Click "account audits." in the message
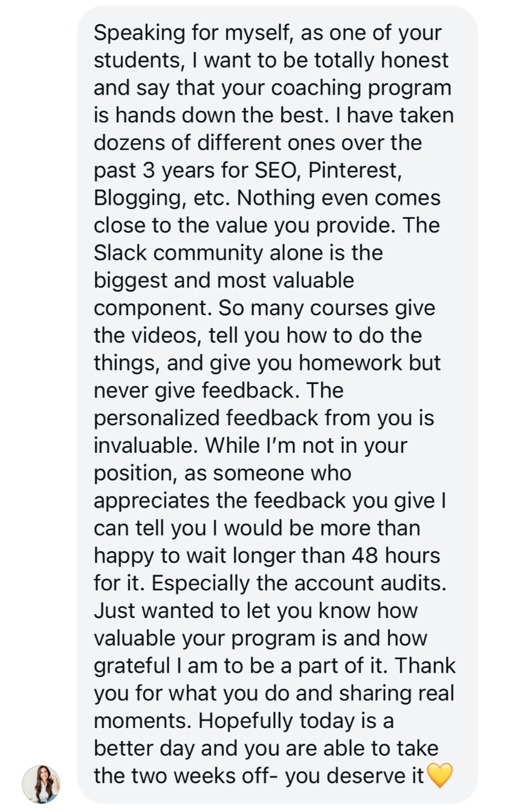This screenshot has height=812, width=513. (x=376, y=583)
